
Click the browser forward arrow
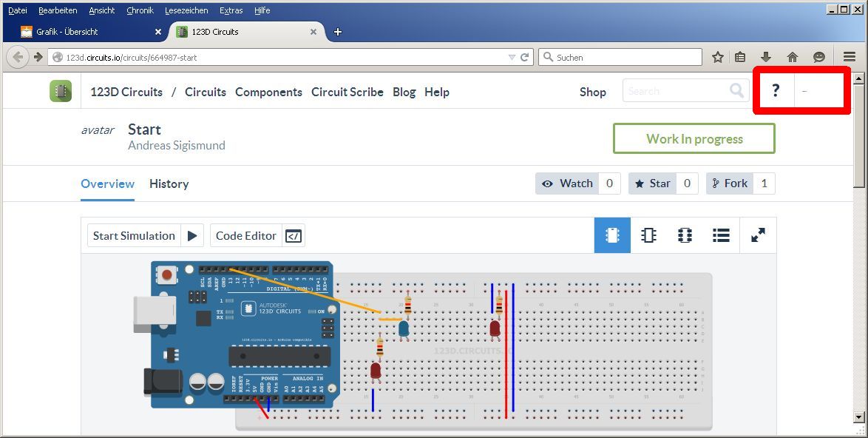pyautogui.click(x=38, y=57)
